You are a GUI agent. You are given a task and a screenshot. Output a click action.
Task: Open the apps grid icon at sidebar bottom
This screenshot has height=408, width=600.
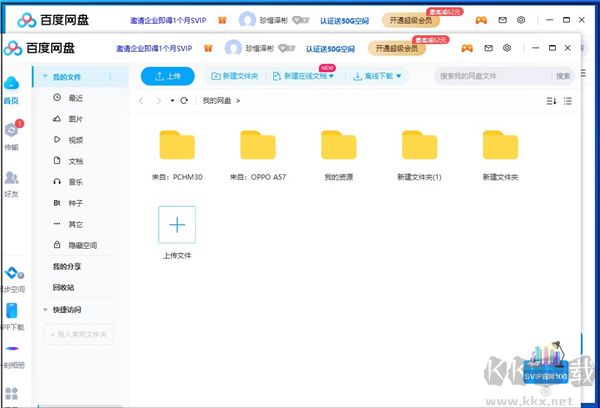11,393
